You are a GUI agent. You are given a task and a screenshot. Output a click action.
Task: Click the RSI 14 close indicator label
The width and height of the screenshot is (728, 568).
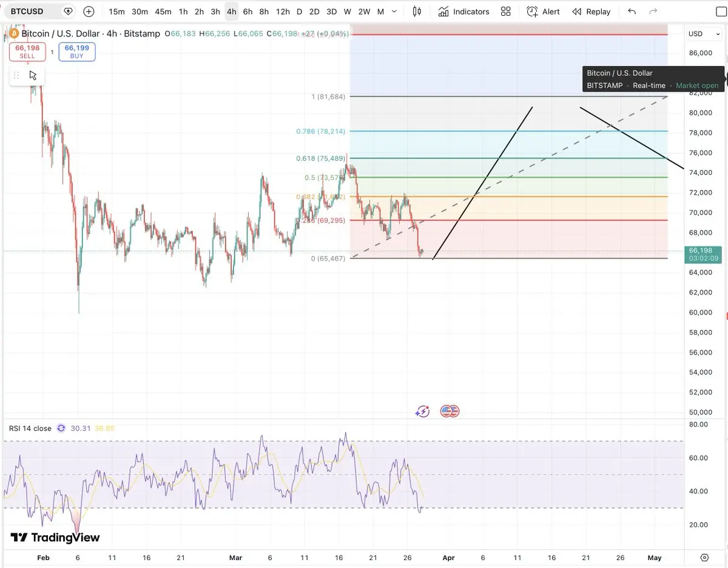pos(30,428)
